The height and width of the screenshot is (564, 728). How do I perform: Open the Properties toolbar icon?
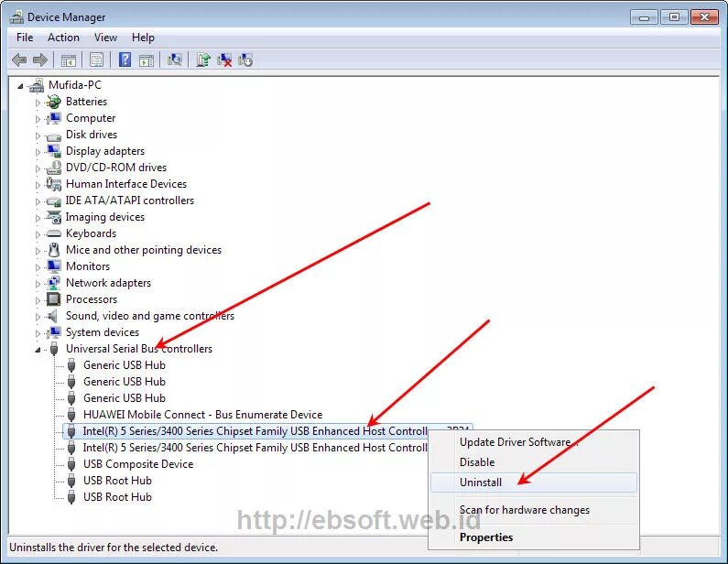[96, 60]
